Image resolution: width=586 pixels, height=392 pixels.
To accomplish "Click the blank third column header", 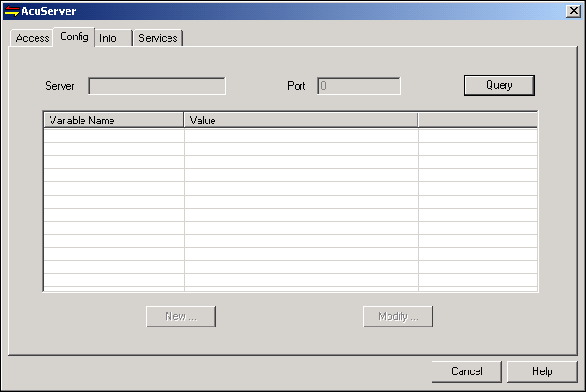I will [x=477, y=121].
